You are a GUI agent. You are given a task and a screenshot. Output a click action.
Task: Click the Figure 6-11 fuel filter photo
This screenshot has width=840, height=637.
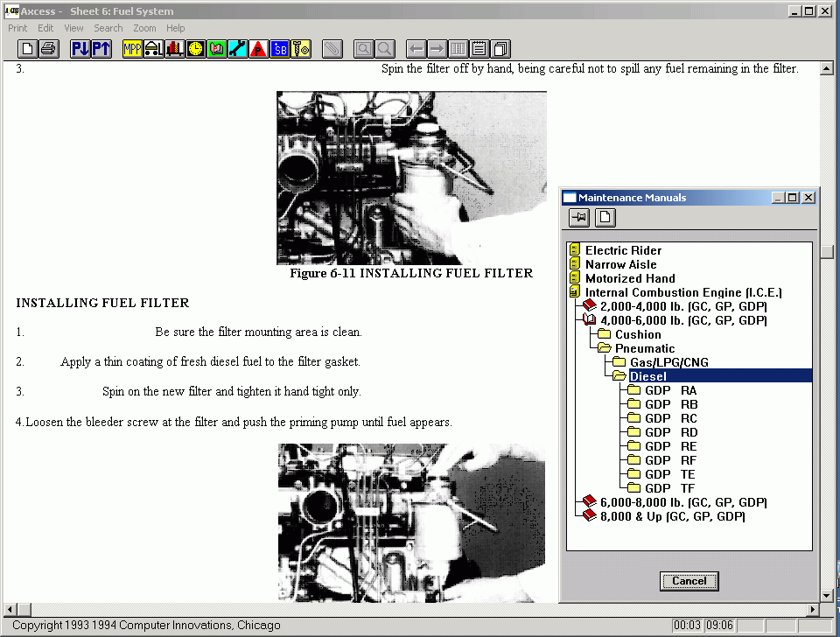point(411,178)
